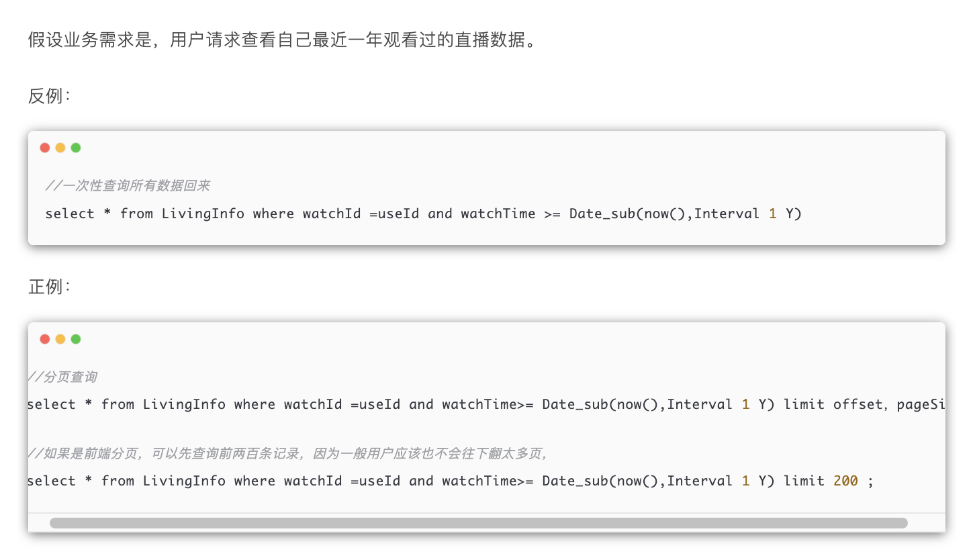This screenshot has height=560, width=971.
Task: Click the red dot on the first code block
Action: click(45, 148)
